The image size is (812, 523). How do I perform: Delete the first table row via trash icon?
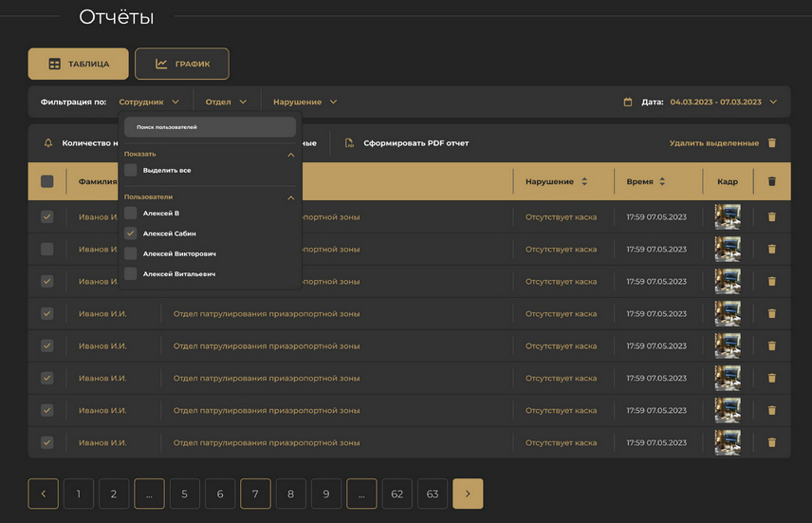(771, 217)
